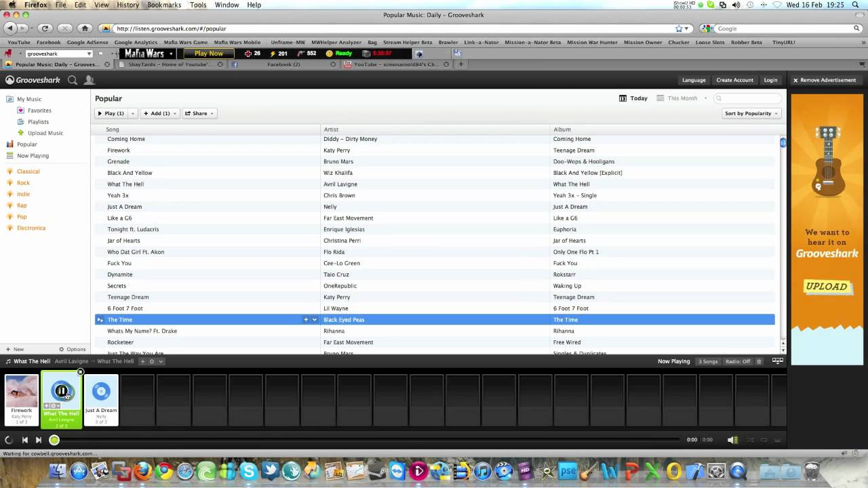This screenshot has width=868, height=488.
Task: Skip to the next track
Action: pyautogui.click(x=39, y=440)
